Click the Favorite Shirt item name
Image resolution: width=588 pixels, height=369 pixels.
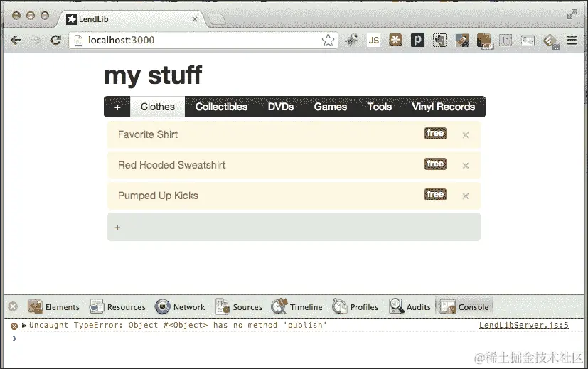click(x=148, y=134)
